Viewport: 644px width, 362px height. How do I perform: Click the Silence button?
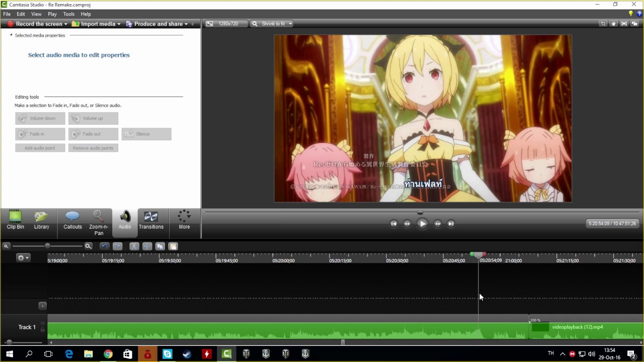[146, 134]
